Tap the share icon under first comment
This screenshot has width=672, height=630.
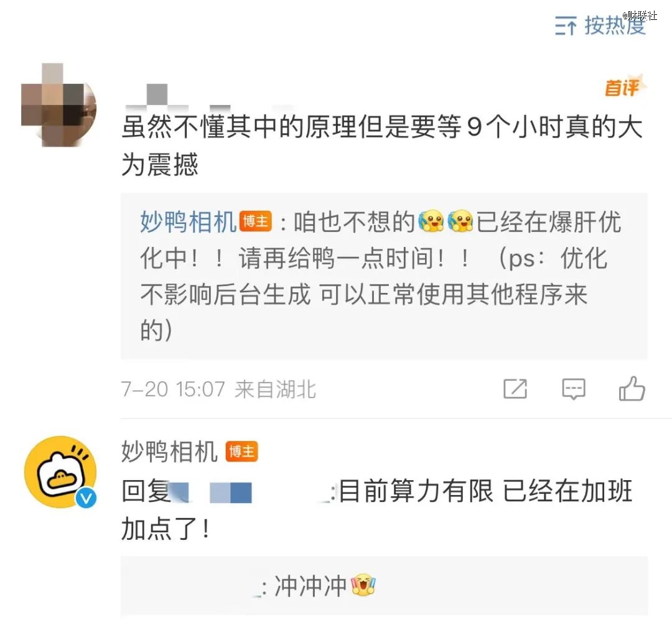515,389
